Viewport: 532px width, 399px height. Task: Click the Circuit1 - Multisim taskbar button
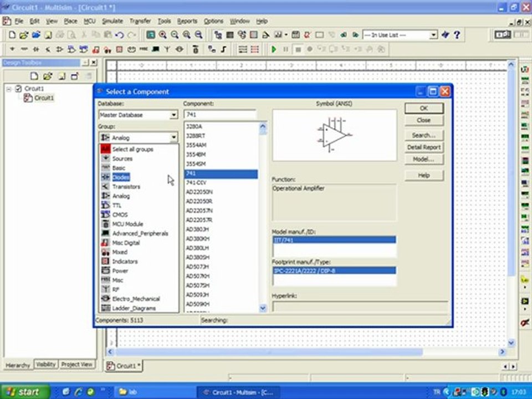(238, 392)
